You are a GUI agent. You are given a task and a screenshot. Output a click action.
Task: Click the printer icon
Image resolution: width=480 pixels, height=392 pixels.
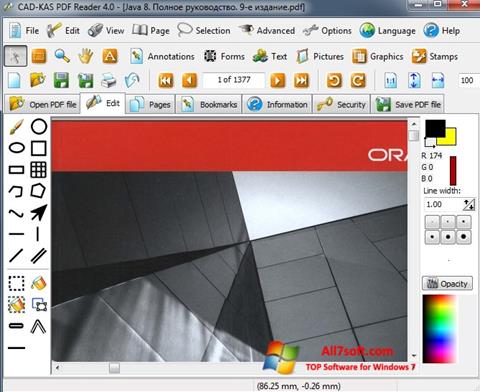109,80
